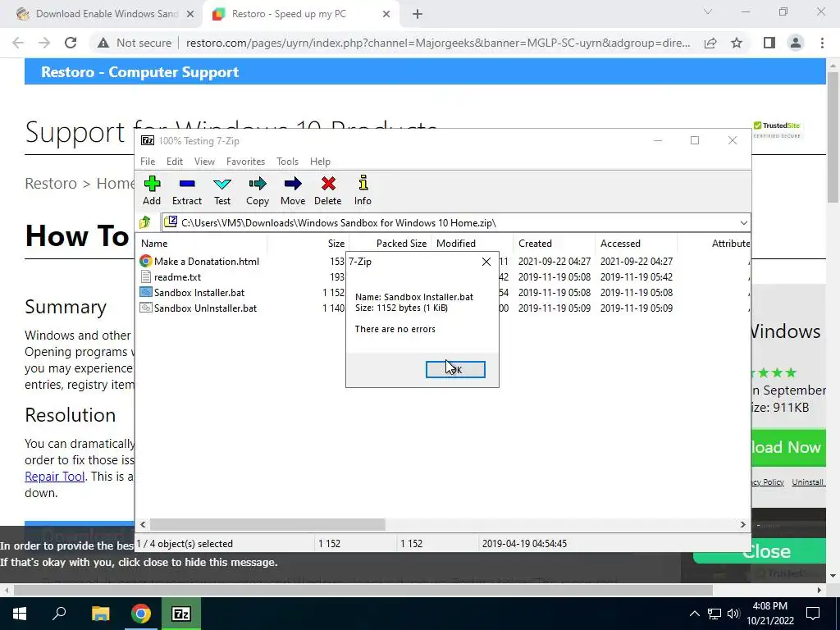Open the taskbar clock and date
This screenshot has width=840, height=630.
tap(770, 614)
